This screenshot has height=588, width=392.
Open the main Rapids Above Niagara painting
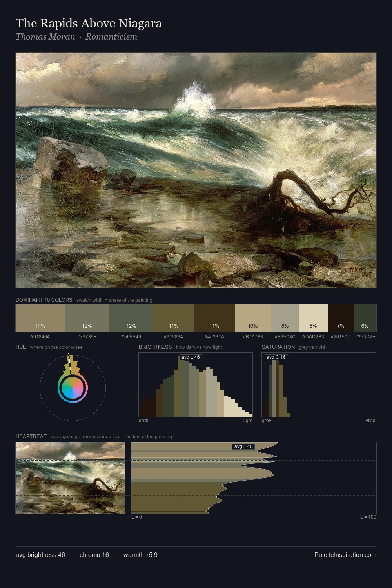[196, 170]
